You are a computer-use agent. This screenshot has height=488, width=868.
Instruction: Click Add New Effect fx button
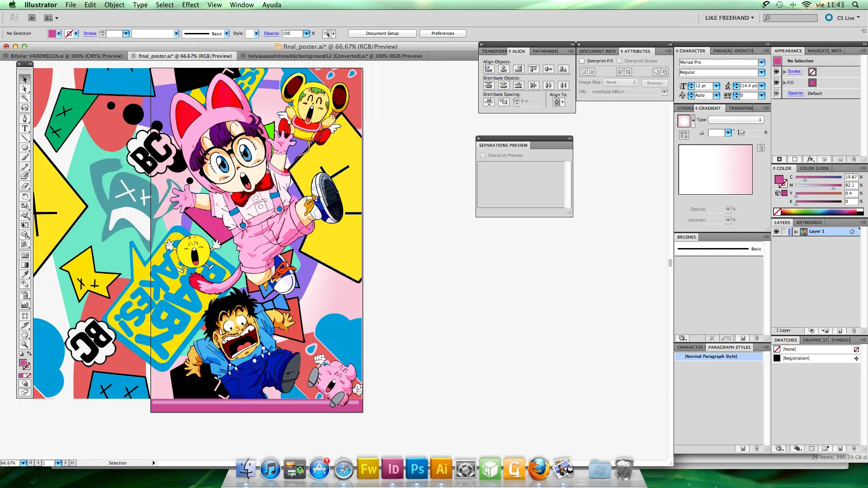[810, 160]
